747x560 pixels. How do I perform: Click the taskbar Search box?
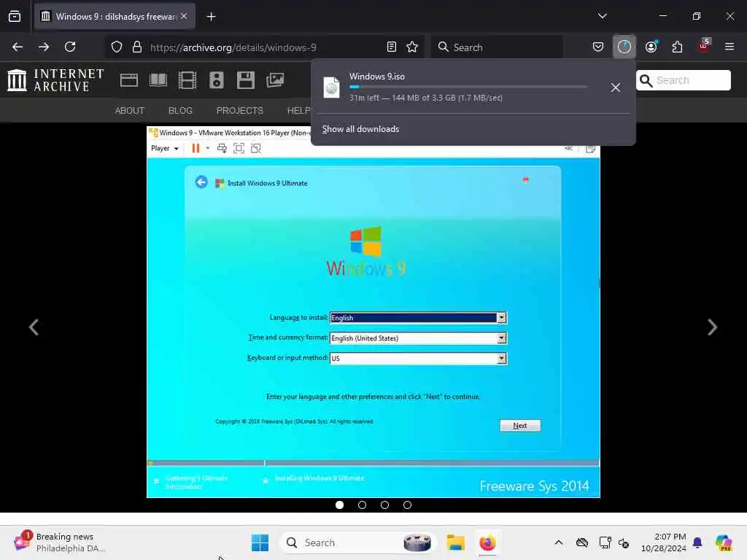tap(357, 542)
